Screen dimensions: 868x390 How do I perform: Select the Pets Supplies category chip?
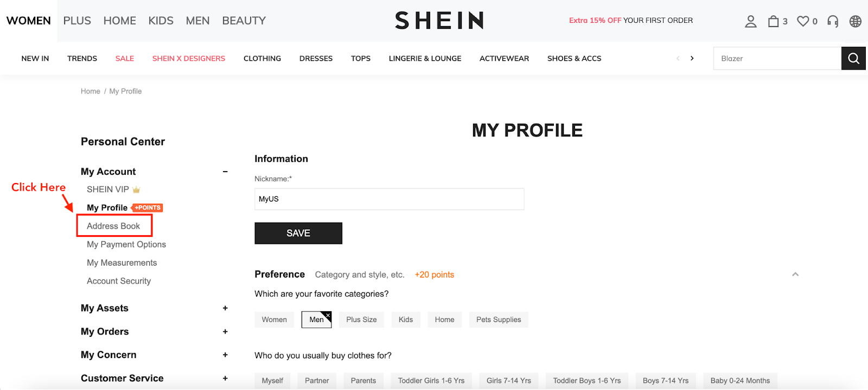498,319
